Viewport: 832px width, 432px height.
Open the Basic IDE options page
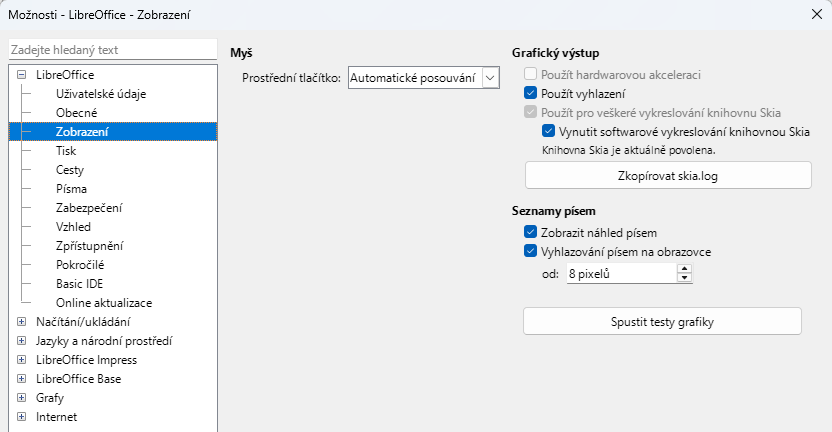(x=79, y=284)
